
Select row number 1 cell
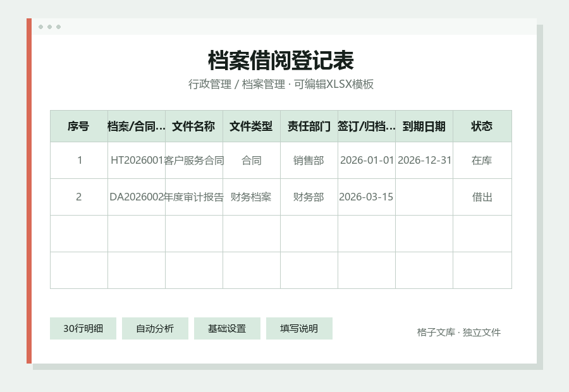[x=79, y=161]
